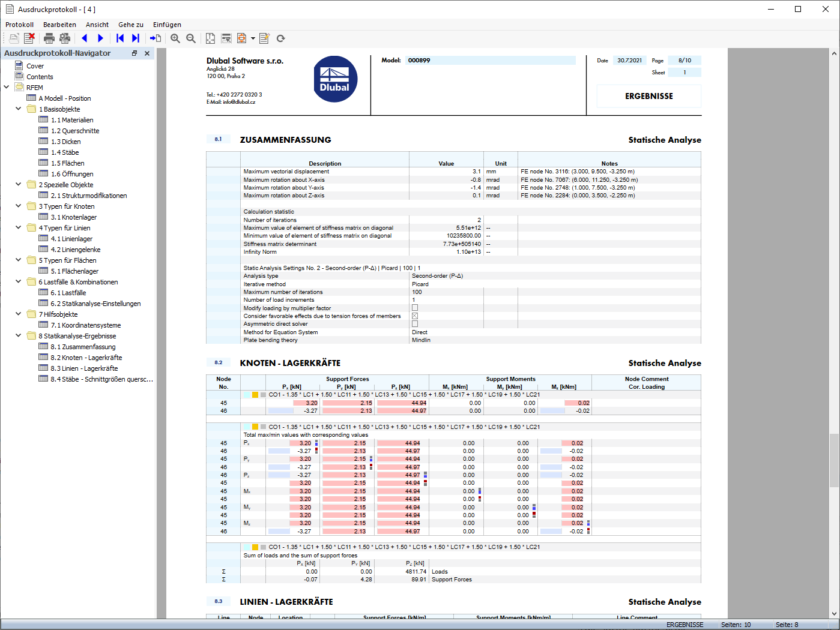Toggle Asymmetric direct solver checkbox
840x630 pixels.
click(x=415, y=324)
